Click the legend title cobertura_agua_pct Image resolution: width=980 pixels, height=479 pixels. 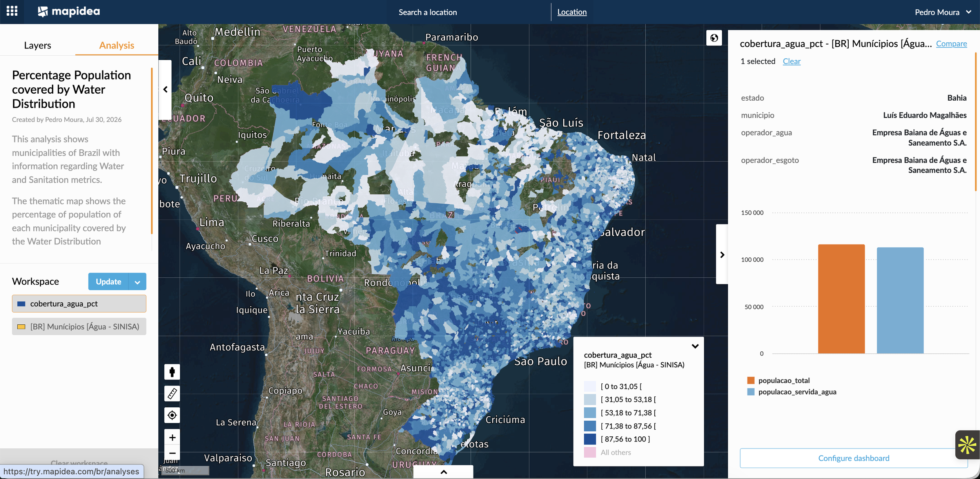click(x=618, y=355)
